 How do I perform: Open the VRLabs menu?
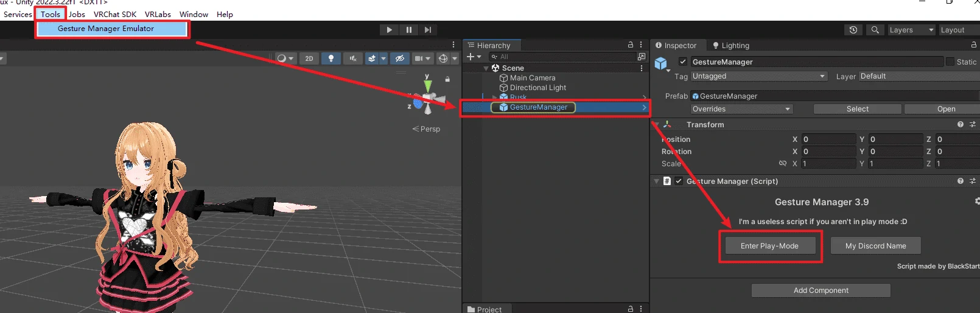(x=158, y=14)
